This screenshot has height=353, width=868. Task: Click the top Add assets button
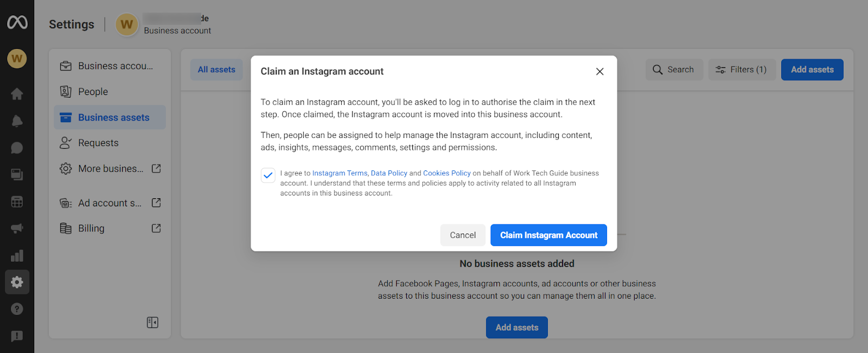point(812,70)
